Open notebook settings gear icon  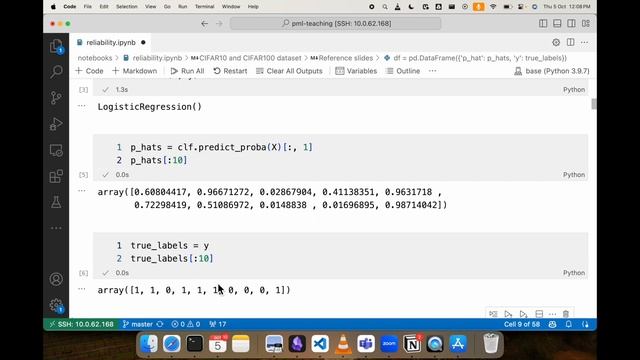[x=556, y=42]
